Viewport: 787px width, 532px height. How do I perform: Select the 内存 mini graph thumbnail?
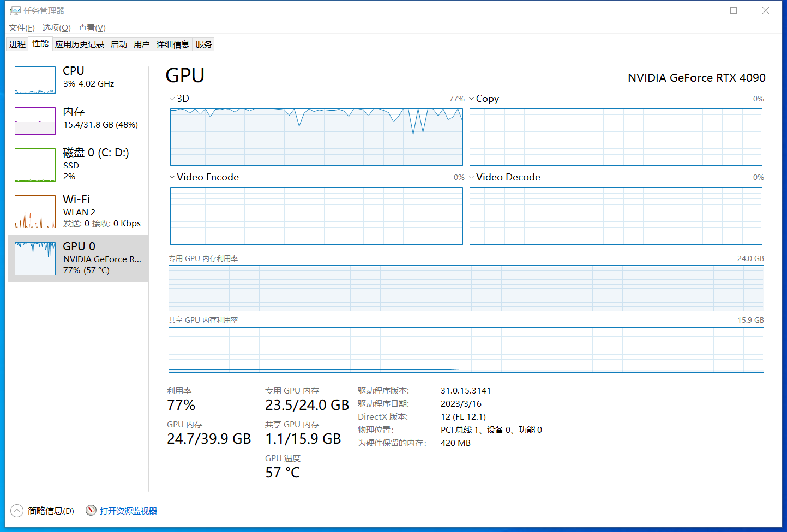pyautogui.click(x=35, y=121)
